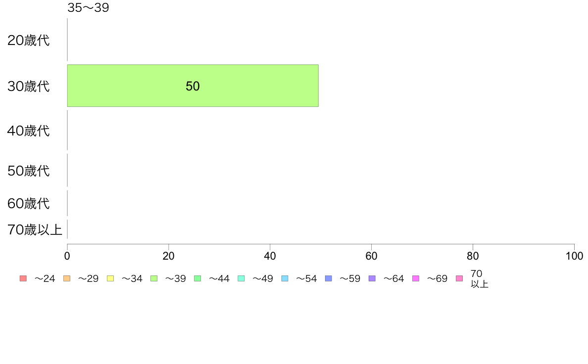Click the 50 value label on the bar
The width and height of the screenshot is (588, 364).
point(193,86)
